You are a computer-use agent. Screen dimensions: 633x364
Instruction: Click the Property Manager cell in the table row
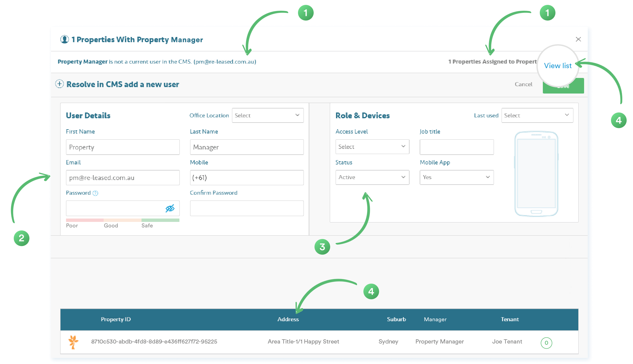(440, 342)
